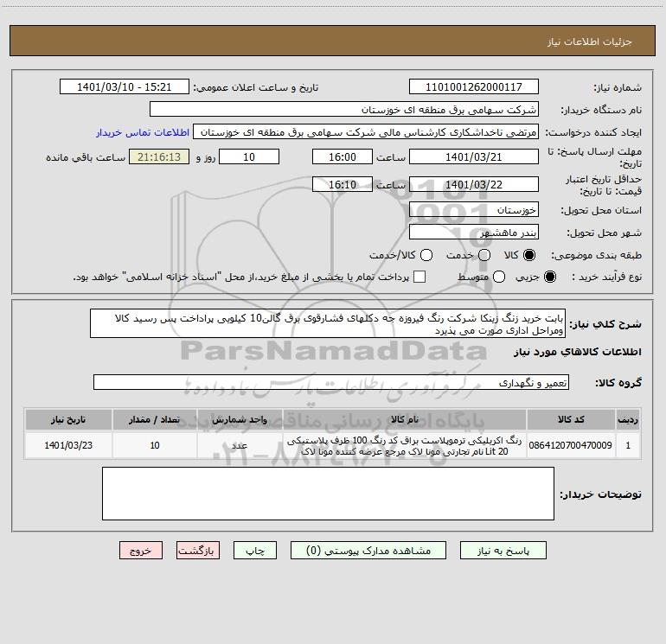The height and width of the screenshot is (644, 666).
Task: Click the بازگشت back button
Action: point(198,551)
